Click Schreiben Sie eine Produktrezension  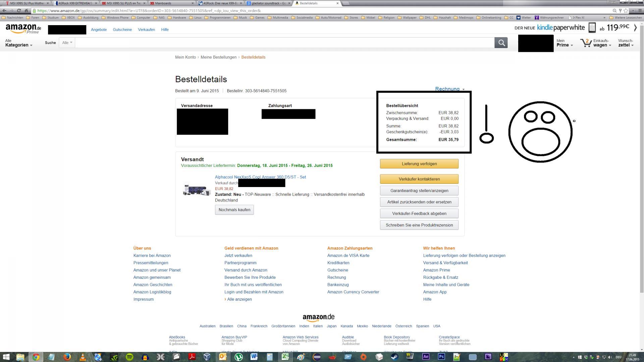click(x=419, y=225)
